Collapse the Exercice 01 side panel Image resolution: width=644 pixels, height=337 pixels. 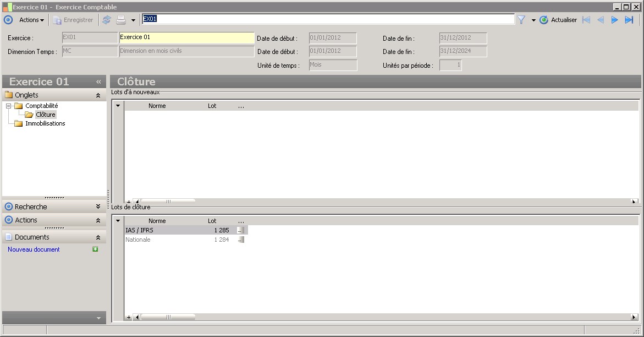pos(98,82)
